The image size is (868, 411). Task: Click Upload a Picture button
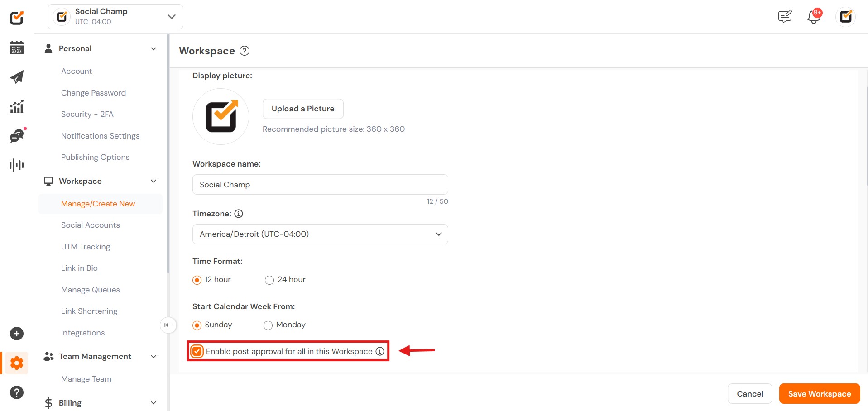[x=303, y=109]
